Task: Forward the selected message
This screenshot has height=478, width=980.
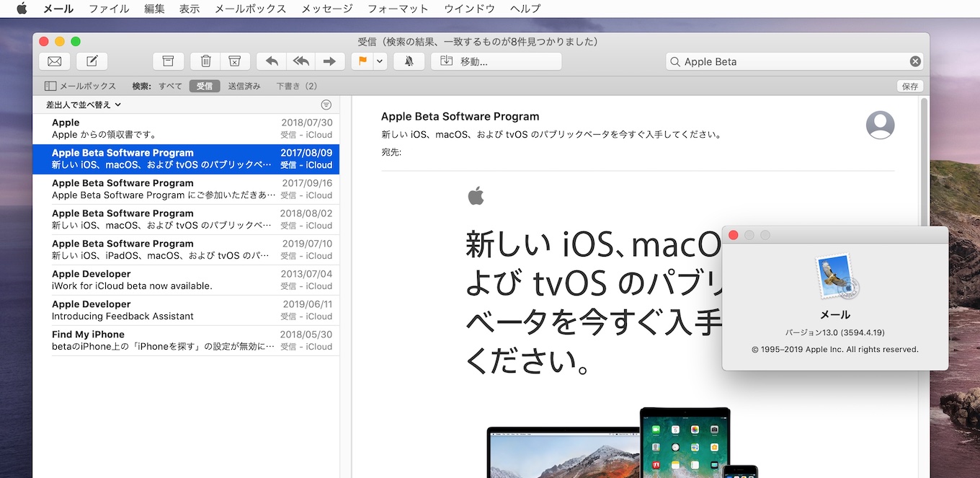Action: pos(329,61)
